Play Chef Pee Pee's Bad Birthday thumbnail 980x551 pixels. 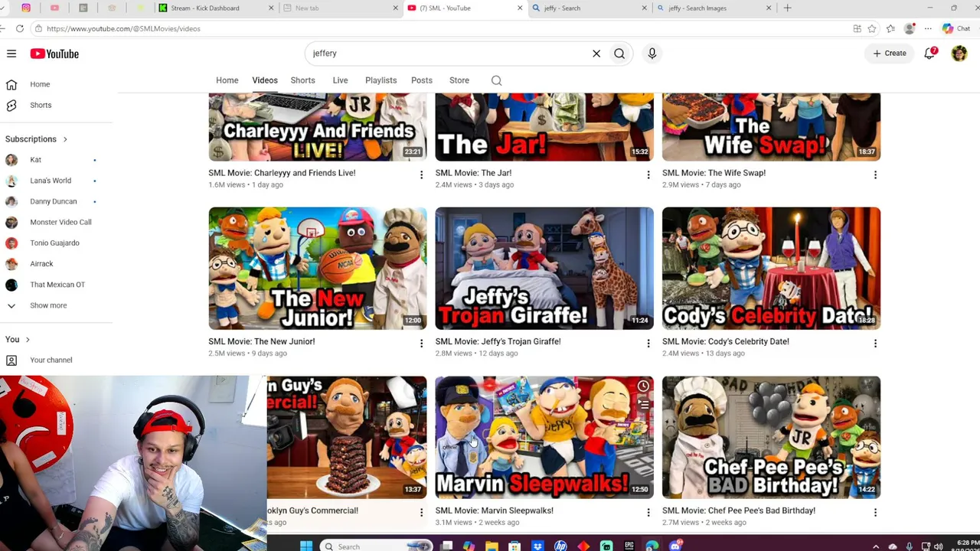tap(771, 438)
